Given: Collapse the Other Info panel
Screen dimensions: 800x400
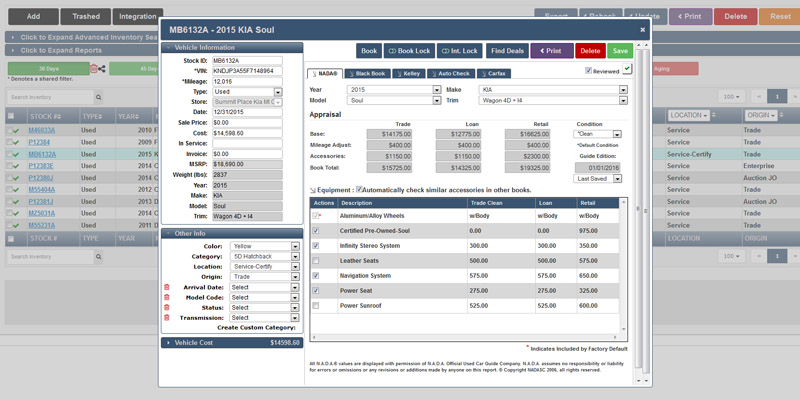Looking at the screenshot, I should [x=232, y=233].
